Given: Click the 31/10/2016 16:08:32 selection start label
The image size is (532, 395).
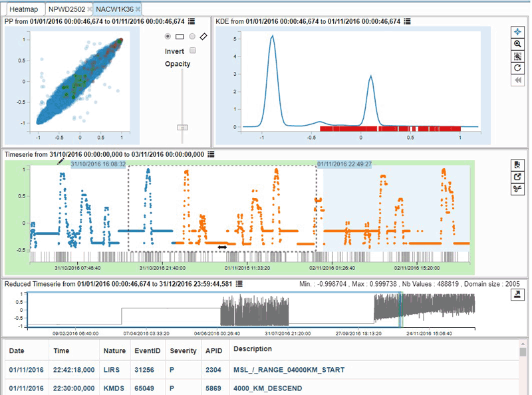Looking at the screenshot, I should pyautogui.click(x=98, y=164).
